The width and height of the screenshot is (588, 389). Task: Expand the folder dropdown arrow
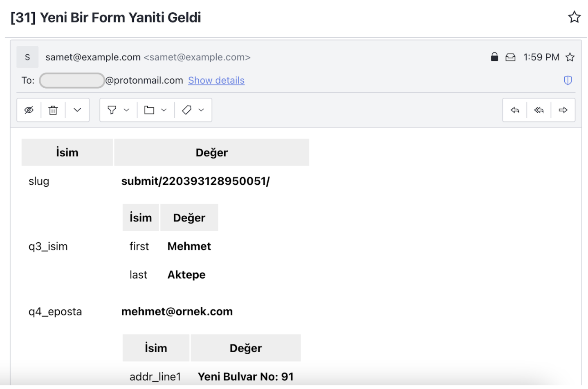[x=164, y=110]
